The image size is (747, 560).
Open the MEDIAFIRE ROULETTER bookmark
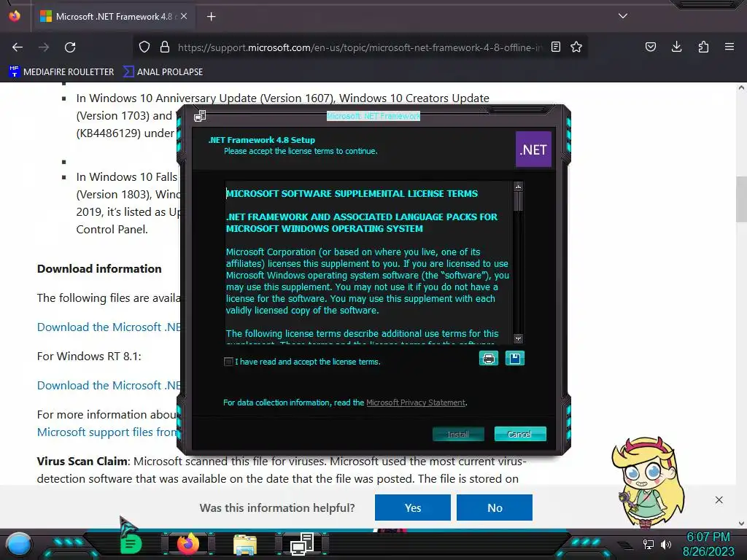pyautogui.click(x=61, y=72)
